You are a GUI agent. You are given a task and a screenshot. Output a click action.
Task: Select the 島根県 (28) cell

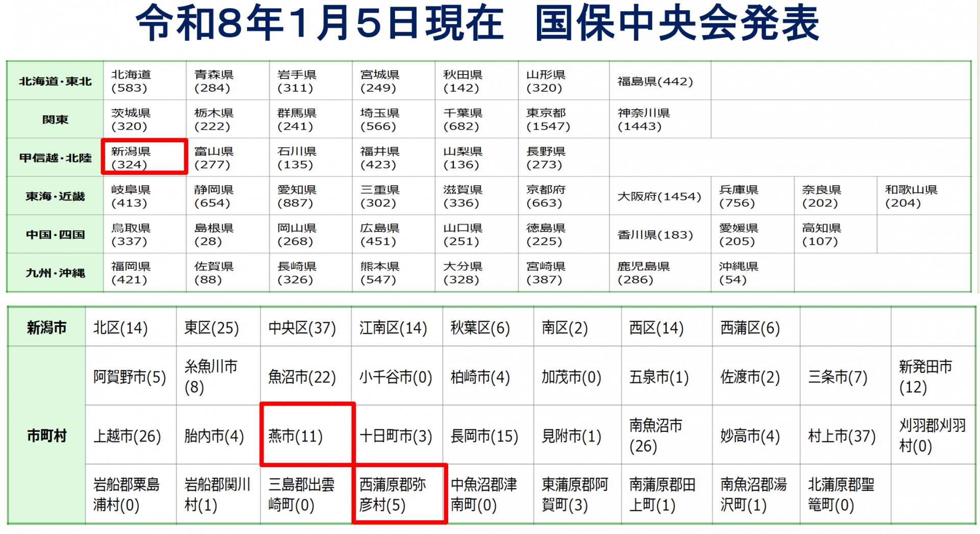(x=227, y=235)
